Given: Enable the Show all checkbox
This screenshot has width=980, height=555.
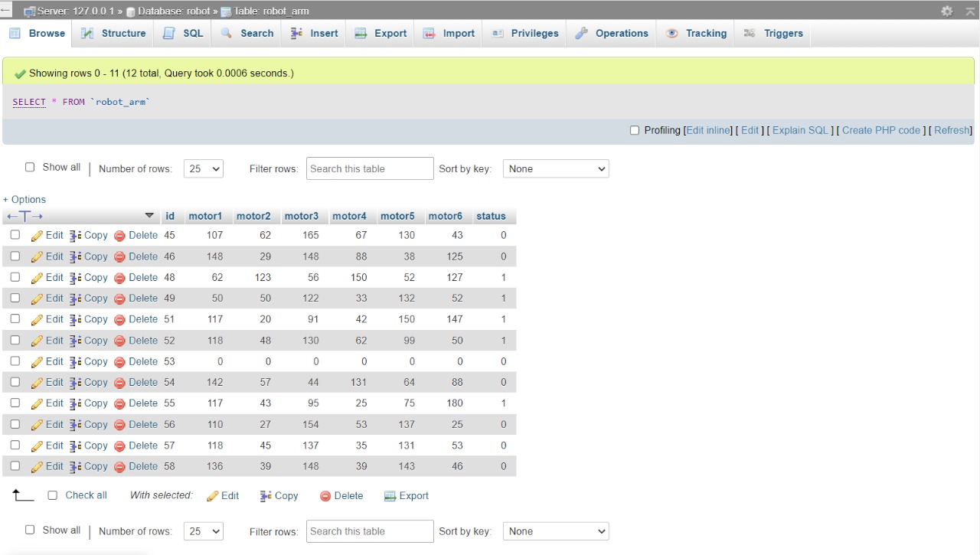Looking at the screenshot, I should tap(30, 166).
